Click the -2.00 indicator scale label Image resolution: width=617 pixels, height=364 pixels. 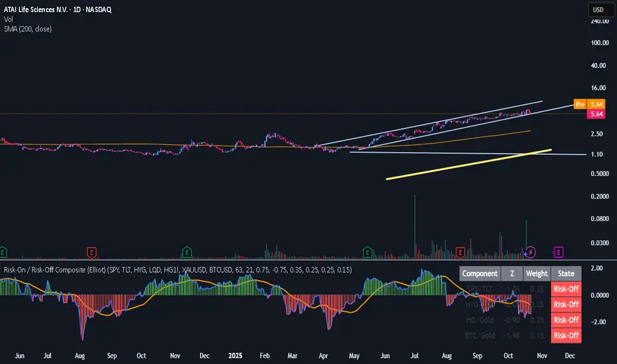[600, 322]
